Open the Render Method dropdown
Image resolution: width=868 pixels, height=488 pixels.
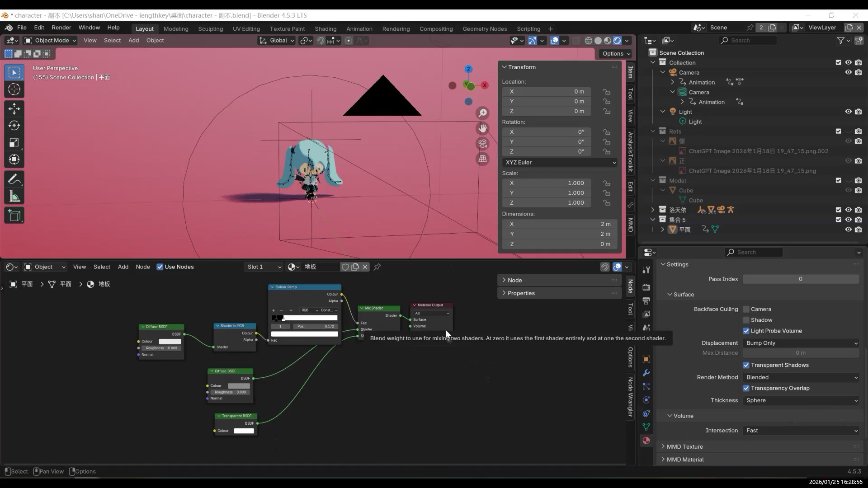pos(801,377)
